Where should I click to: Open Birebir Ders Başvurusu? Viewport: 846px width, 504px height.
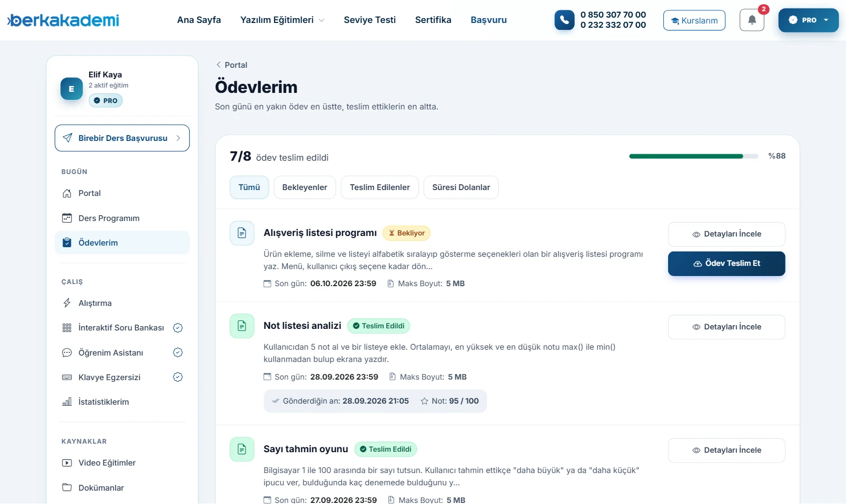tap(122, 138)
